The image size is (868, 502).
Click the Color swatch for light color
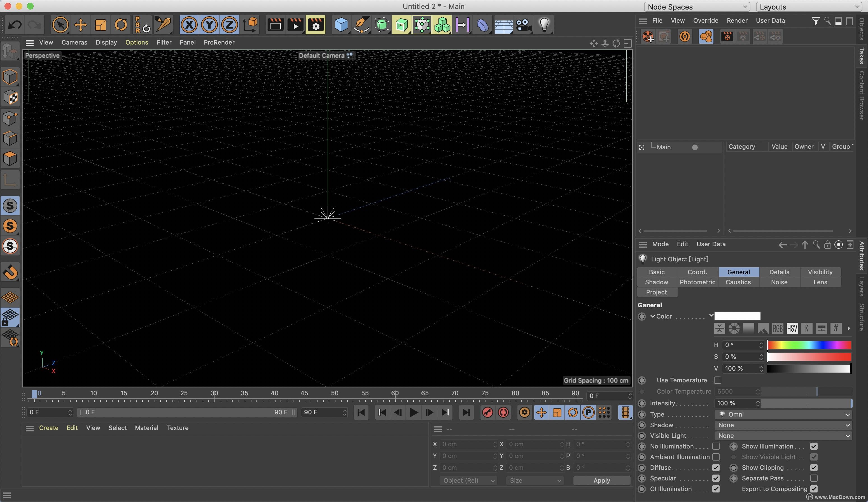pos(737,315)
